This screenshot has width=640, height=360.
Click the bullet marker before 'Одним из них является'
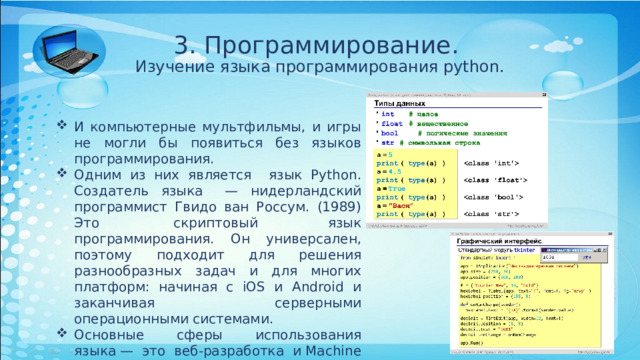(x=62, y=172)
